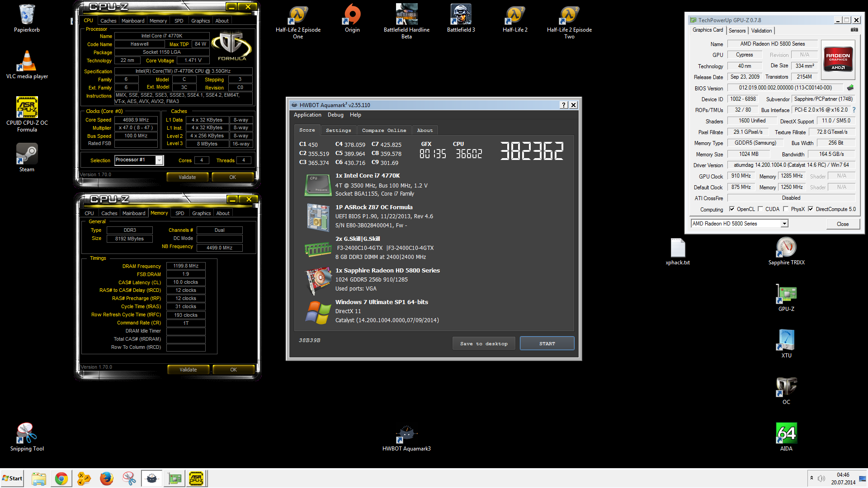The height and width of the screenshot is (488, 868).
Task: Switch to About tab in upper CPU-Z window
Action: pyautogui.click(x=222, y=21)
